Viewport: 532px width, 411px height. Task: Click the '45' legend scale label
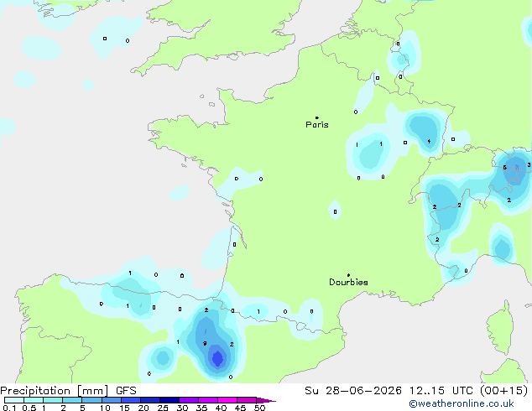[x=241, y=408]
